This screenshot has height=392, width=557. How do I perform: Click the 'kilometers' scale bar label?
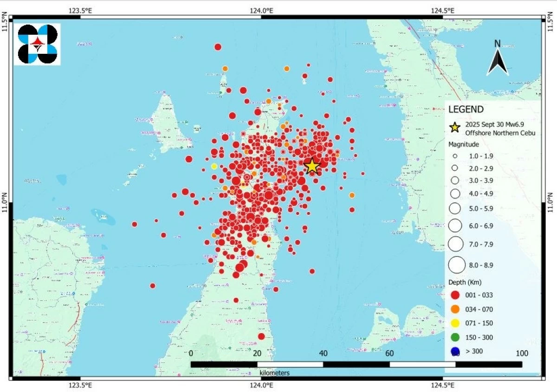[x=275, y=373]
